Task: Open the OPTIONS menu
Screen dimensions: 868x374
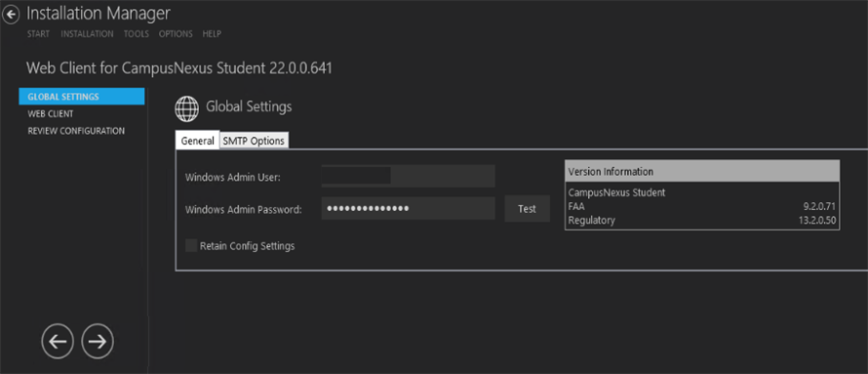Action: 176,34
